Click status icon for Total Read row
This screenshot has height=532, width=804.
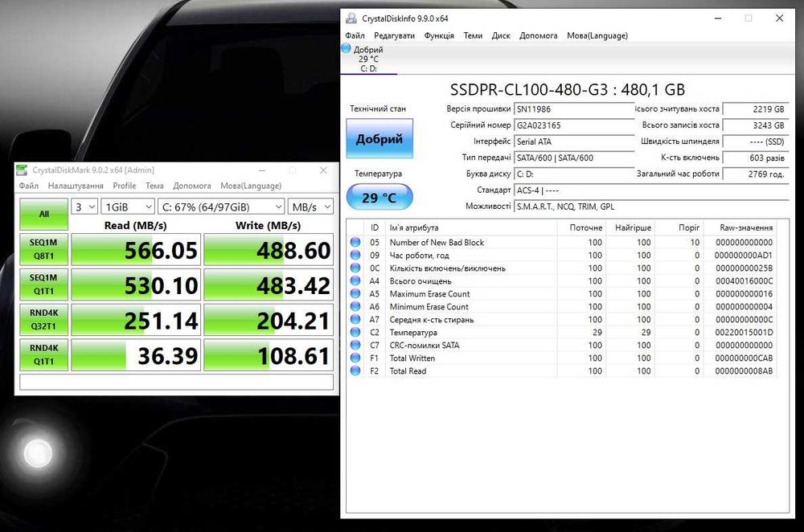point(355,370)
